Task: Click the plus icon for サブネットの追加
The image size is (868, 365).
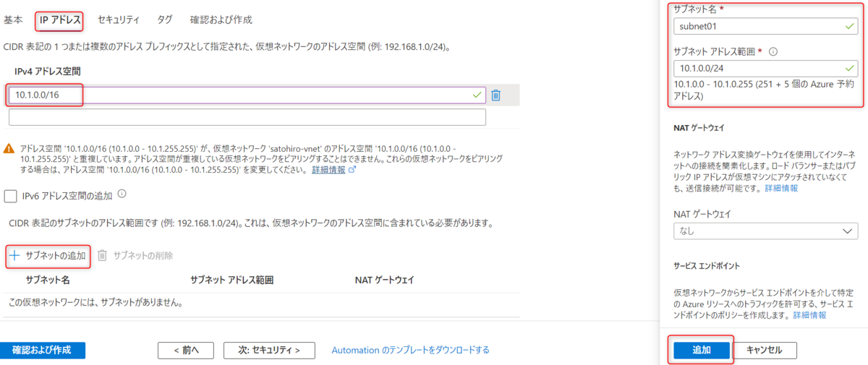Action: [x=14, y=255]
